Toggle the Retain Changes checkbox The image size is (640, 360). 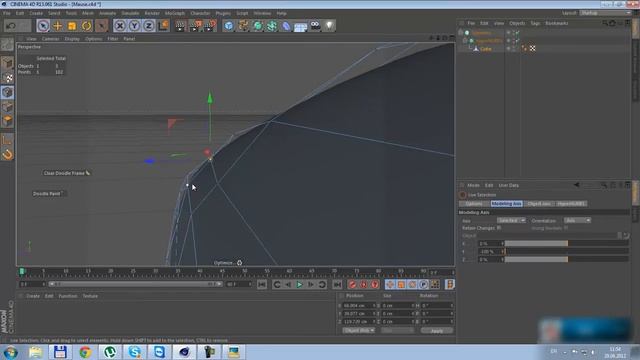pos(499,228)
